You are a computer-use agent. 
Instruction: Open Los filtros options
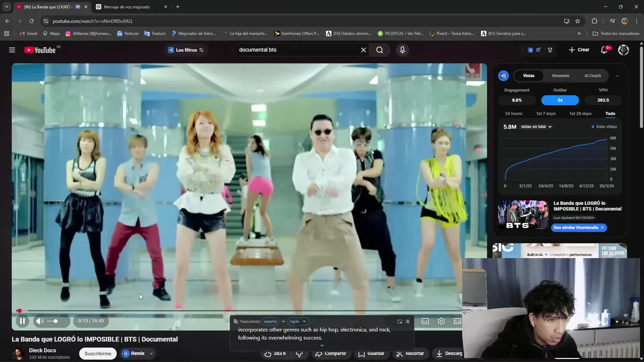point(186,50)
